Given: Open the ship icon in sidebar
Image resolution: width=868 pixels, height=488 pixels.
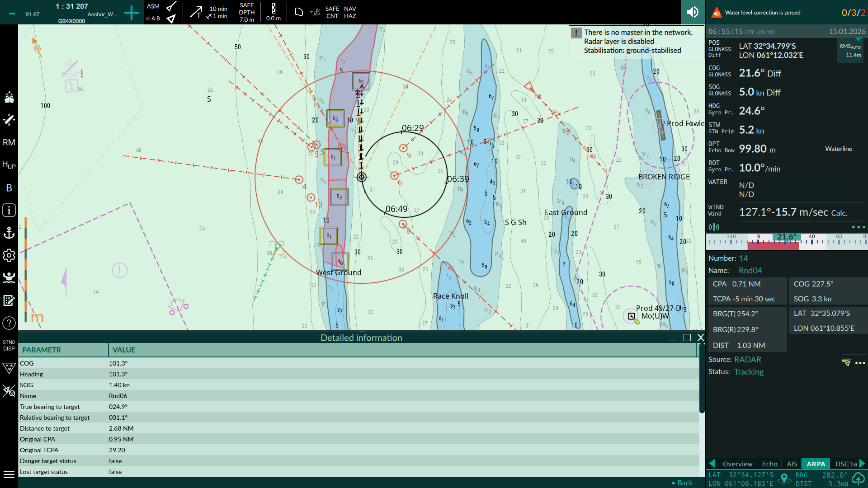Looking at the screenshot, I should (x=9, y=97).
